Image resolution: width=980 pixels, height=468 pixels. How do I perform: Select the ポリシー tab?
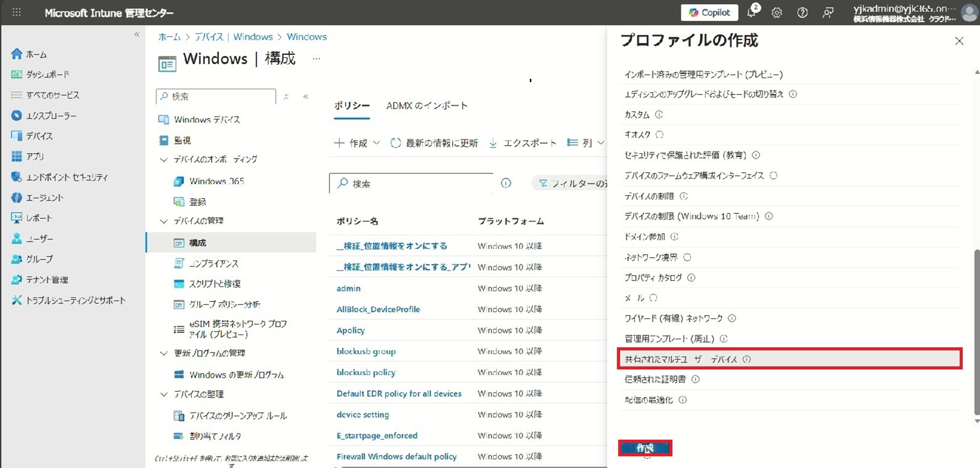coord(352,106)
